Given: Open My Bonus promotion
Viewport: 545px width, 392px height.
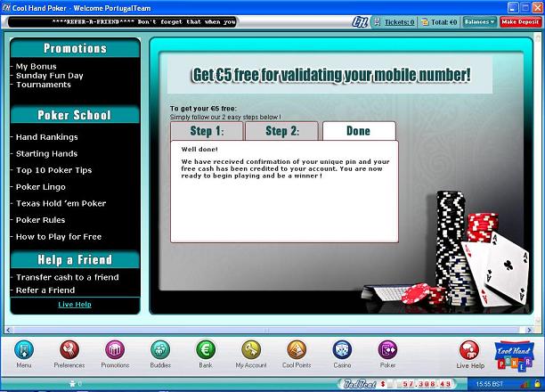Looking at the screenshot, I should 37,67.
